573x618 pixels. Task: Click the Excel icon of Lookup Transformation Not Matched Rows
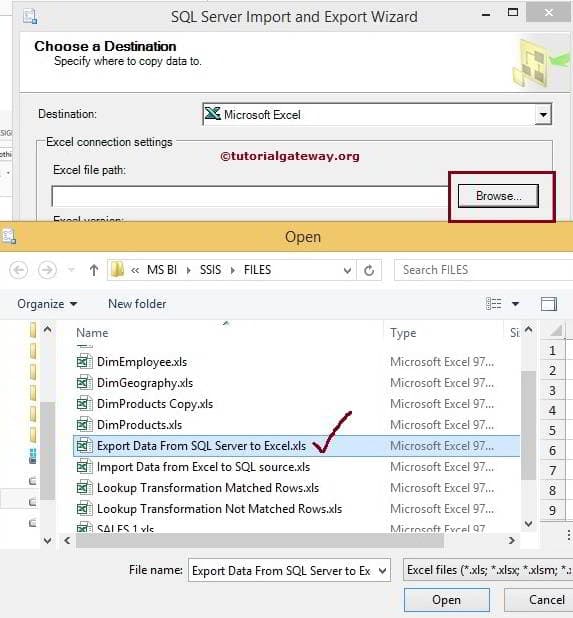(84, 508)
